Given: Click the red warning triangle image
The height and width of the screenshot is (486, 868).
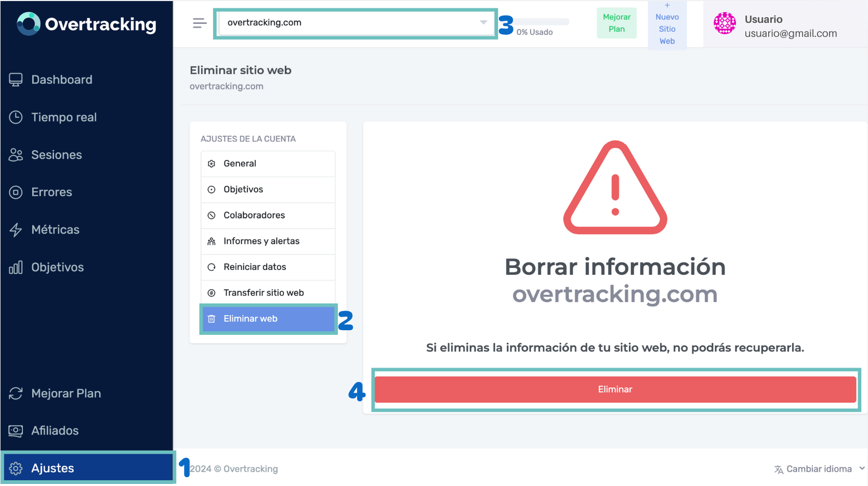Looking at the screenshot, I should pyautogui.click(x=615, y=187).
